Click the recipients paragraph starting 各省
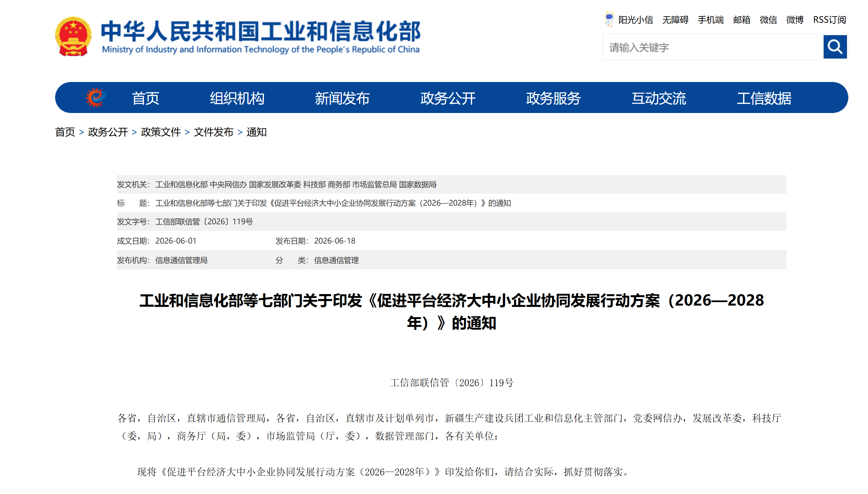868x494 pixels. tap(449, 427)
